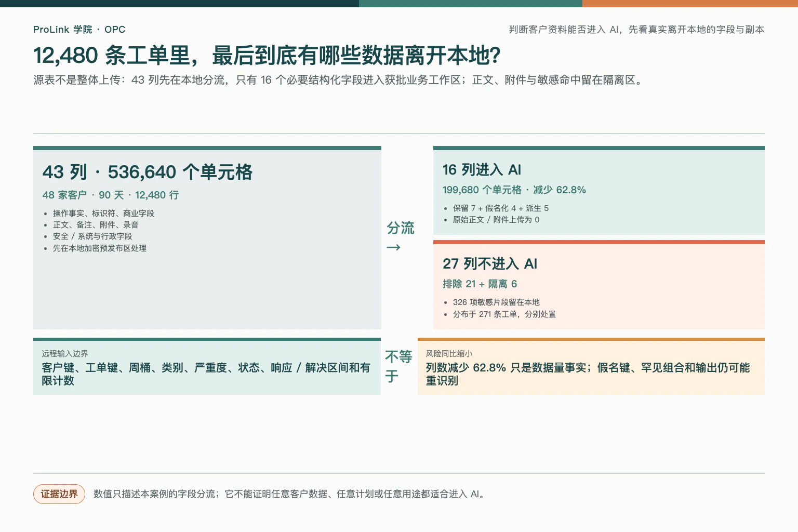Select bullet 先在本地加密预发布区处理
Viewport: 798px width, 532px height.
pos(100,248)
